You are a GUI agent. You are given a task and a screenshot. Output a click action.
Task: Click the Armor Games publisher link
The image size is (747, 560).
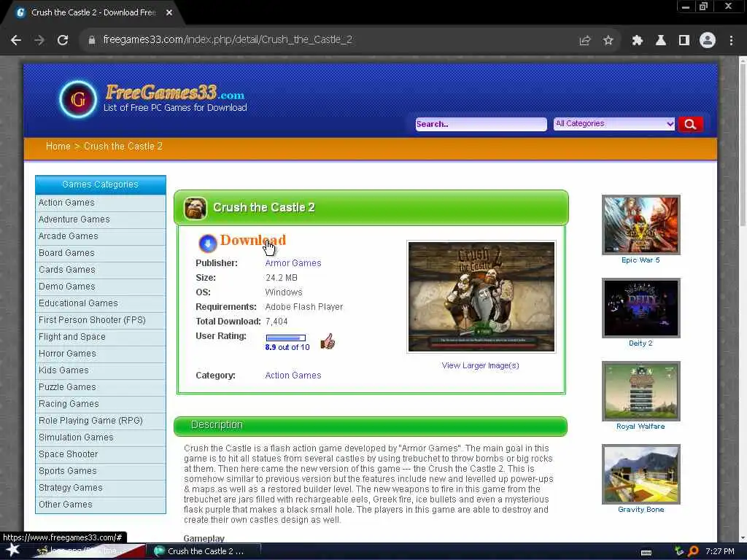[293, 262]
